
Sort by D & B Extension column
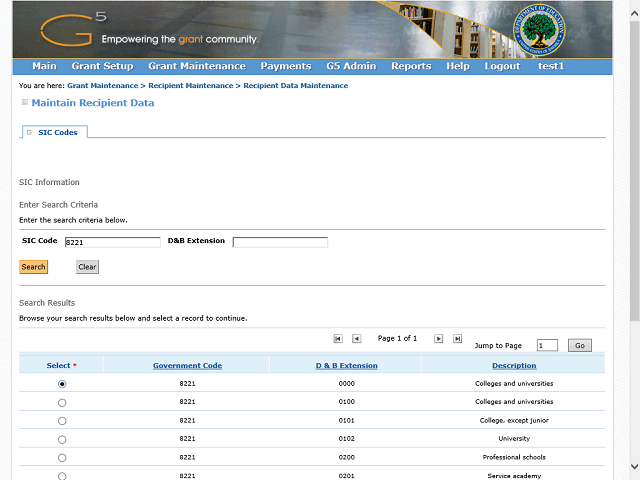click(x=346, y=366)
